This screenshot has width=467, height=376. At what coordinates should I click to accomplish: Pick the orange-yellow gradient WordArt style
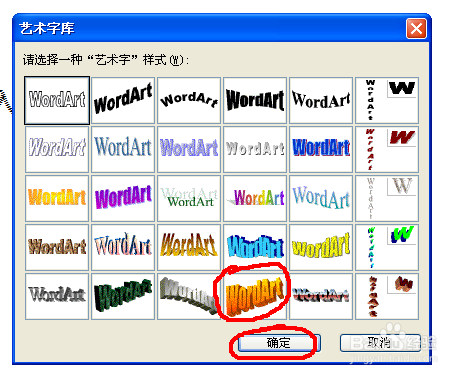57,198
